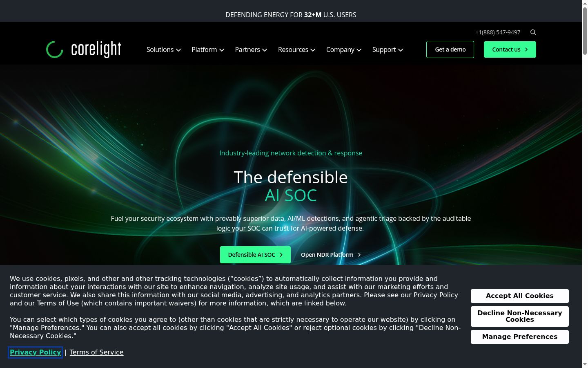Expand the Platform dropdown chevron
588x368 pixels.
click(x=222, y=50)
